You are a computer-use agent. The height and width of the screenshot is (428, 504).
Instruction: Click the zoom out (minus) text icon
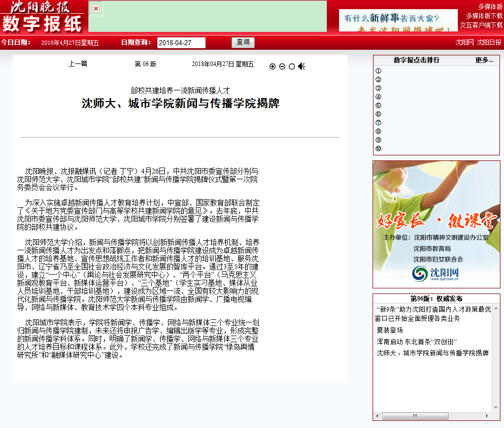click(x=282, y=67)
